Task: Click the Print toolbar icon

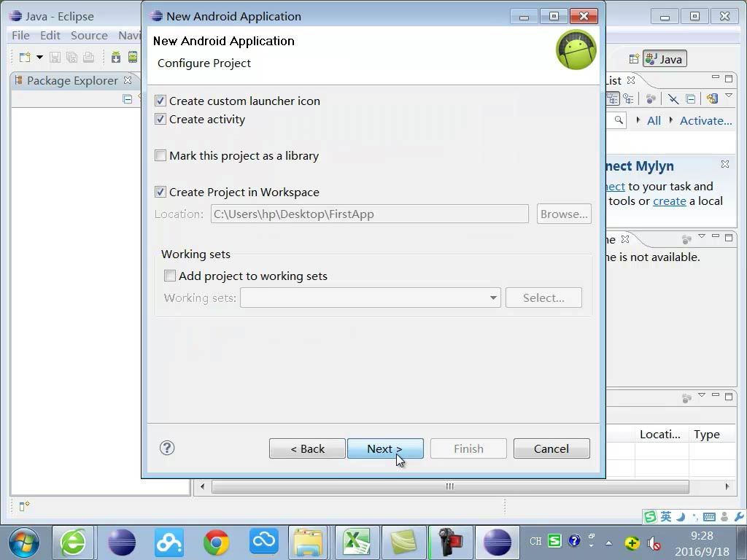Action: coord(88,58)
